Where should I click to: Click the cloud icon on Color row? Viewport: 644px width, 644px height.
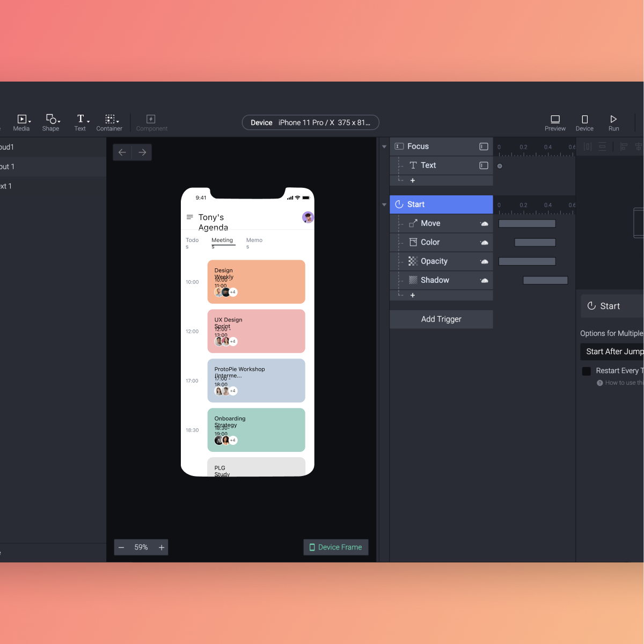[484, 243]
